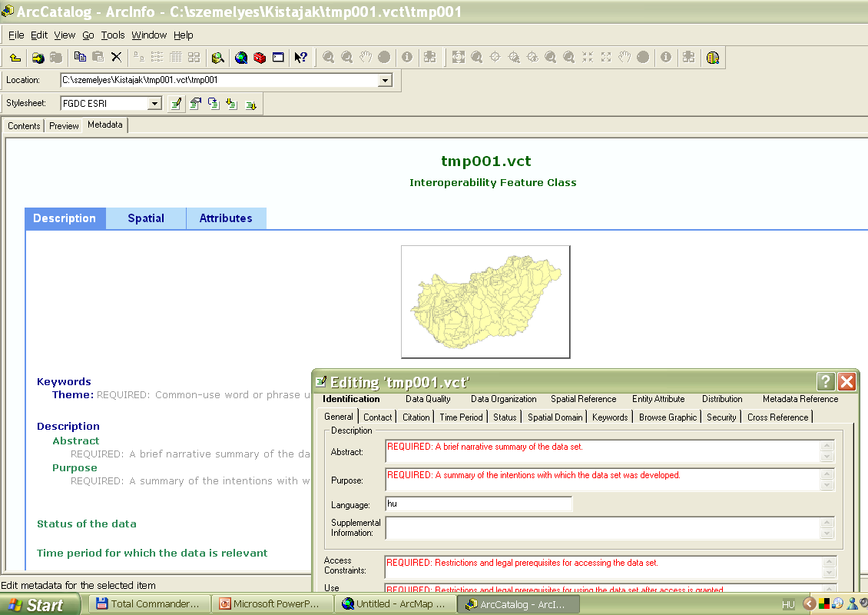Switch to the Contact tab

pyautogui.click(x=377, y=417)
